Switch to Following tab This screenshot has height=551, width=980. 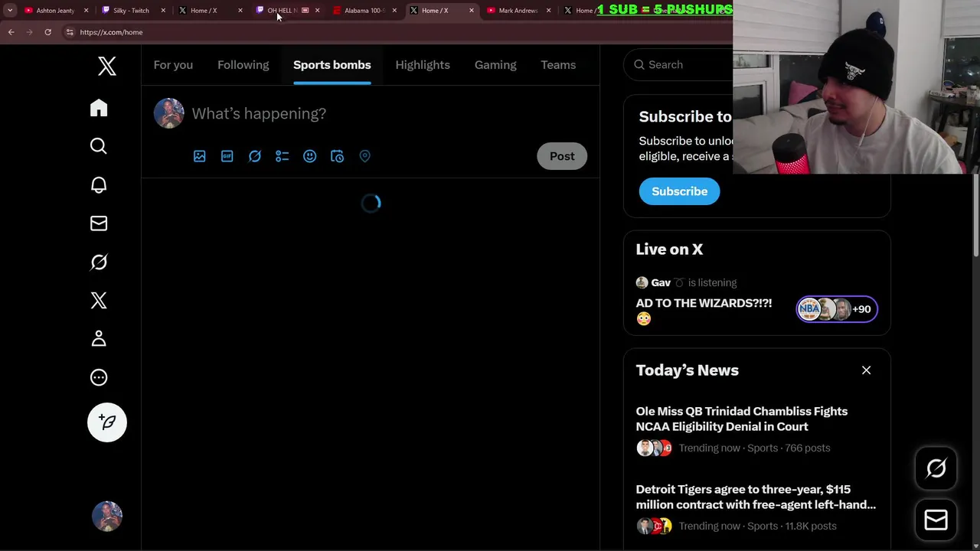243,65
